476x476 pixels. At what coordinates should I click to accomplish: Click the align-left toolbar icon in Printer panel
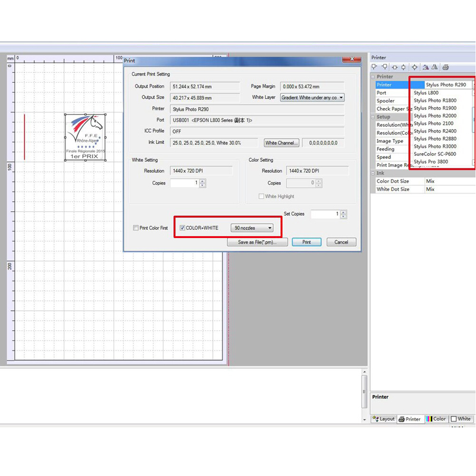click(374, 67)
